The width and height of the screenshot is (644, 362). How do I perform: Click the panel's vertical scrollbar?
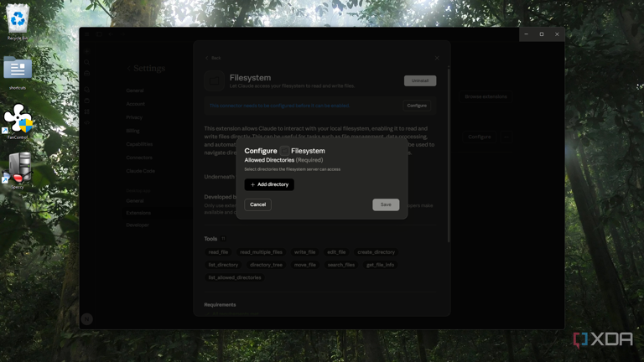(449, 154)
